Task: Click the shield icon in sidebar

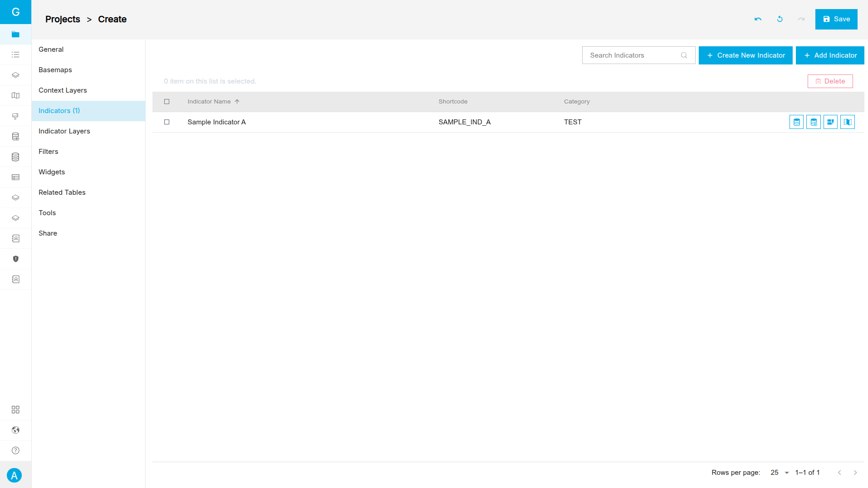Action: point(15,259)
